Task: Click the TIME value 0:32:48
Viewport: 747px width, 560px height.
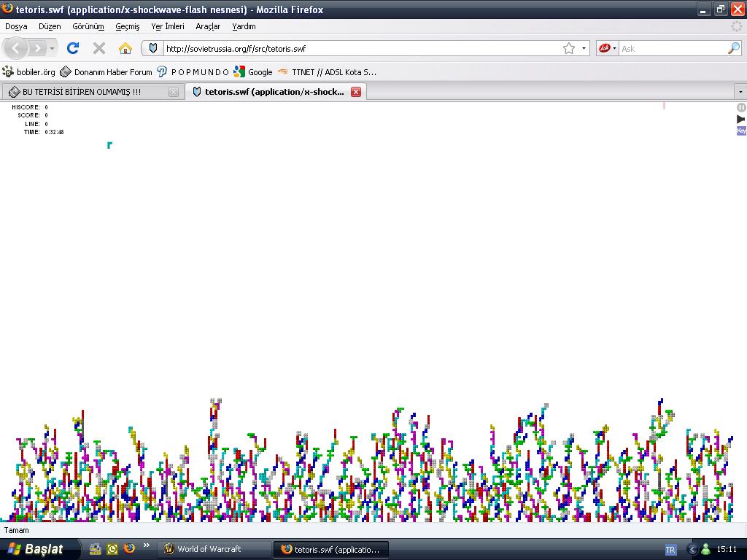Action: tap(54, 132)
